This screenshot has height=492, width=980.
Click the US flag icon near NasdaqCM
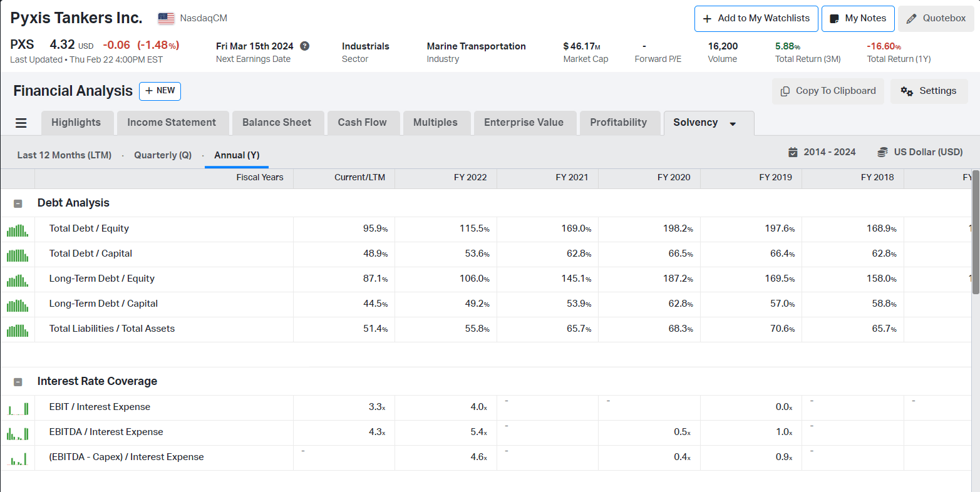[x=166, y=19]
